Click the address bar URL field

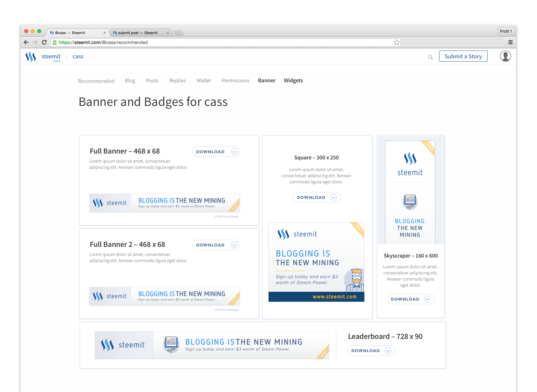pyautogui.click(x=225, y=42)
